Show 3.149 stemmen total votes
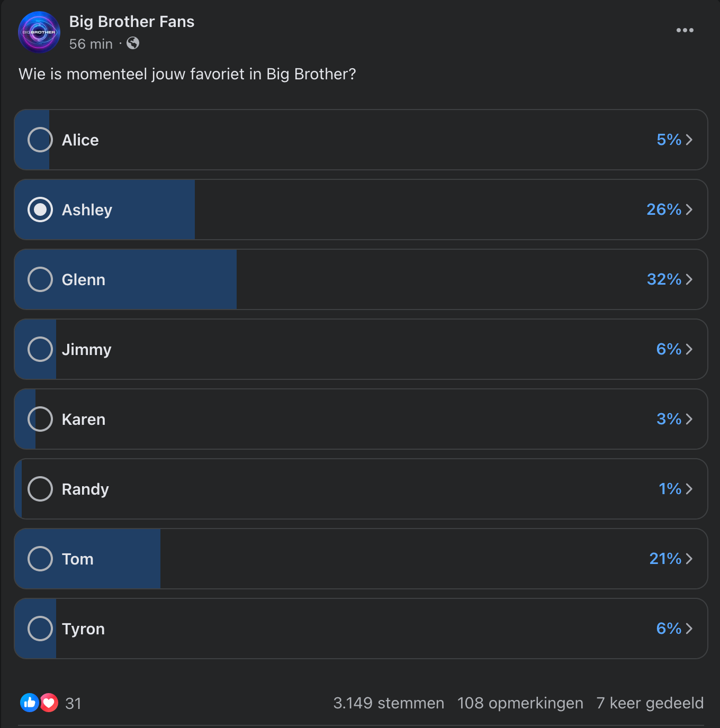The width and height of the screenshot is (720, 728). pos(389,703)
